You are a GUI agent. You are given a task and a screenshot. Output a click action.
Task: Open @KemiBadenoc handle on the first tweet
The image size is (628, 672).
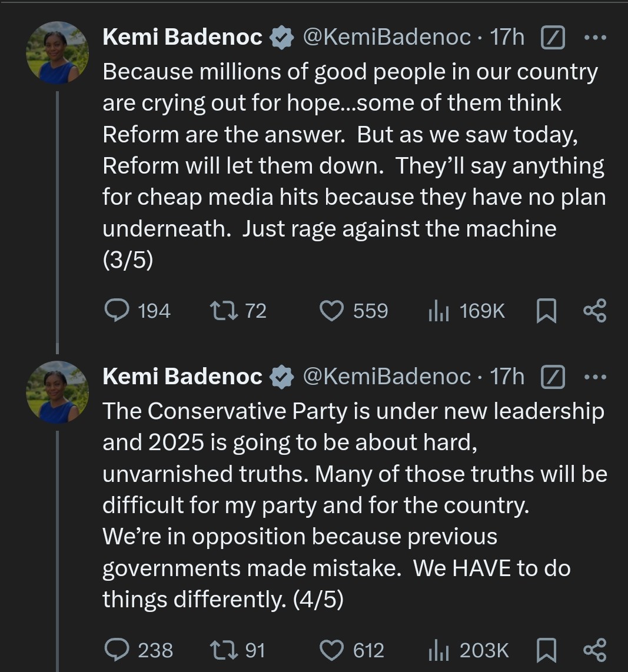click(x=387, y=38)
